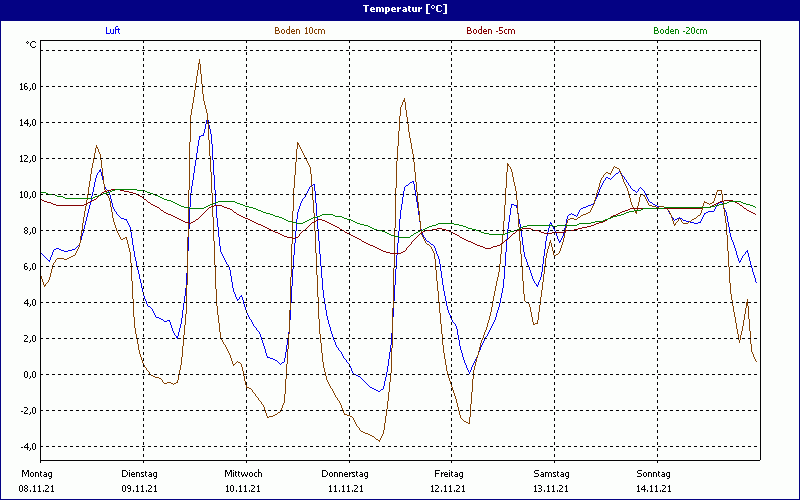
Task: Click the date 09.11.21
Action: coord(139,489)
